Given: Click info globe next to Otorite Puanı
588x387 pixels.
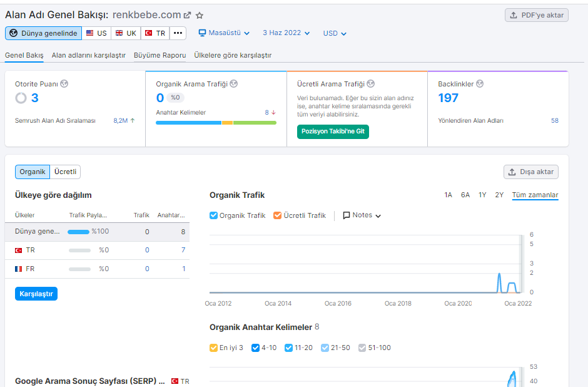Looking at the screenshot, I should pos(64,84).
